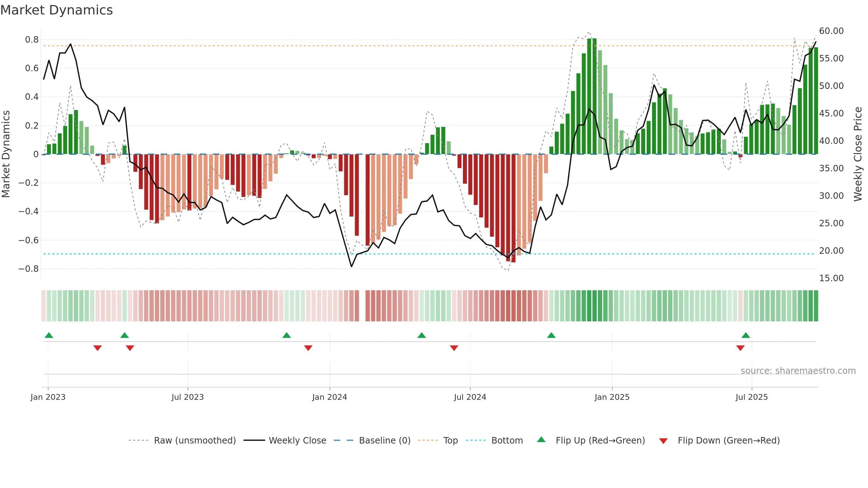Click the Jan 2025 x-axis label
The width and height of the screenshot is (868, 488).
click(x=612, y=397)
